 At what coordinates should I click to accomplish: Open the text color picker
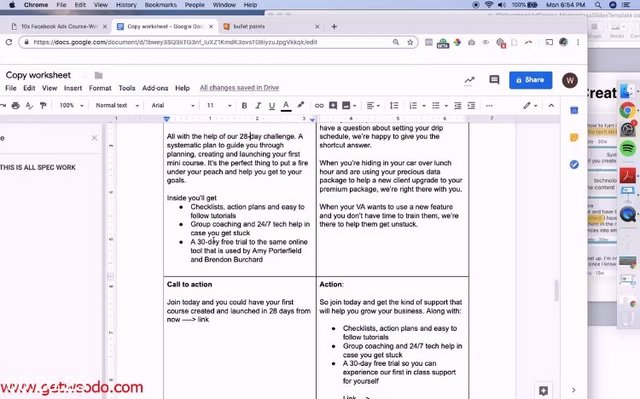tap(286, 106)
